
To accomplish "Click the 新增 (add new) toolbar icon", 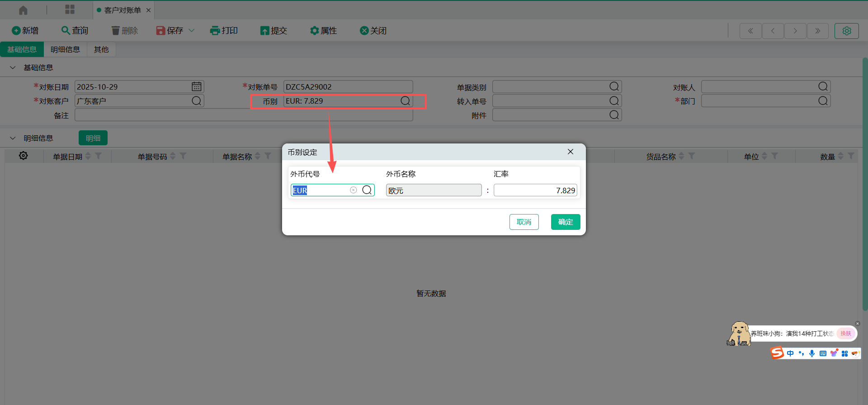I will [x=16, y=31].
